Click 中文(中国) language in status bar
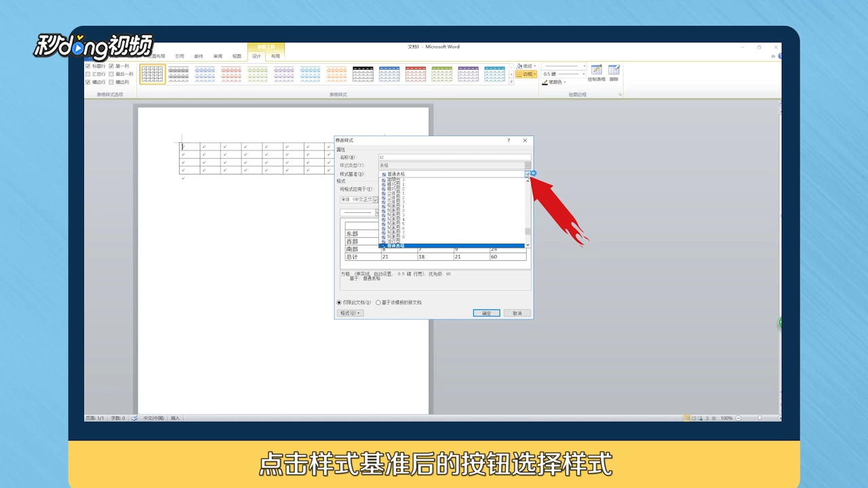The image size is (868, 488). [x=154, y=418]
